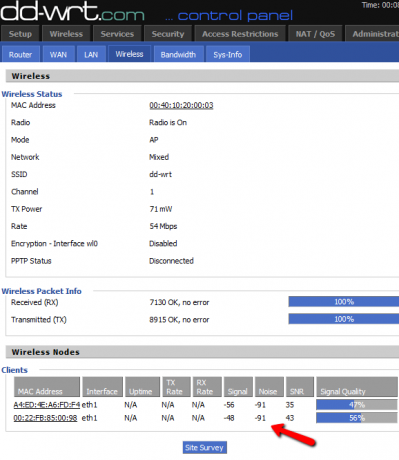The height and width of the screenshot is (460, 399).
Task: Open the Setup main tab
Action: [20, 34]
